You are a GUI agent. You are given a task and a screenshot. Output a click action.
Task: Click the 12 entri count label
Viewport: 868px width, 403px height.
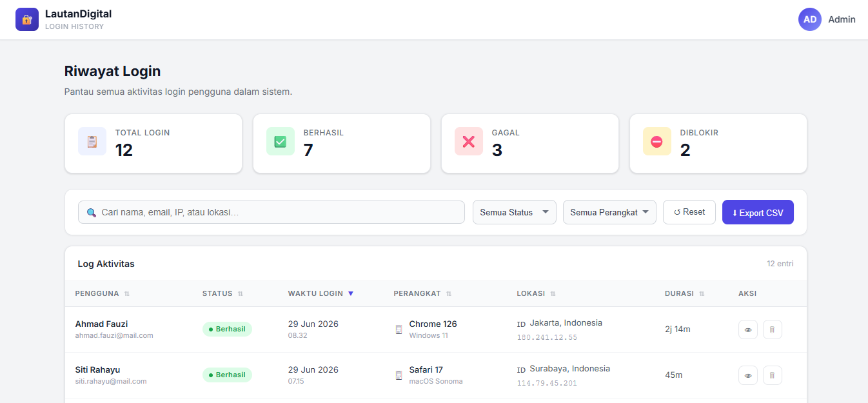780,264
